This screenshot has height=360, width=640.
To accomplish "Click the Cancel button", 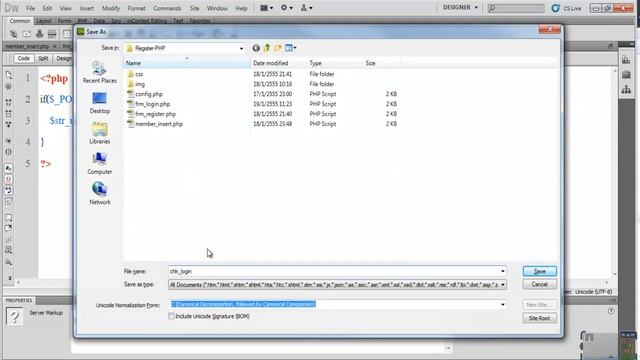I will [x=539, y=284].
